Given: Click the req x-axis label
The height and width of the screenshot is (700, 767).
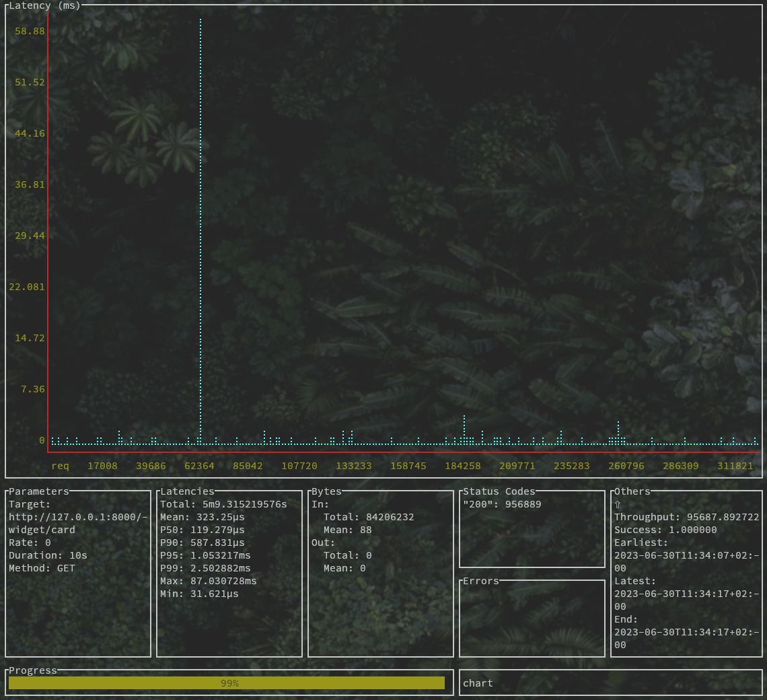Looking at the screenshot, I should [60, 466].
